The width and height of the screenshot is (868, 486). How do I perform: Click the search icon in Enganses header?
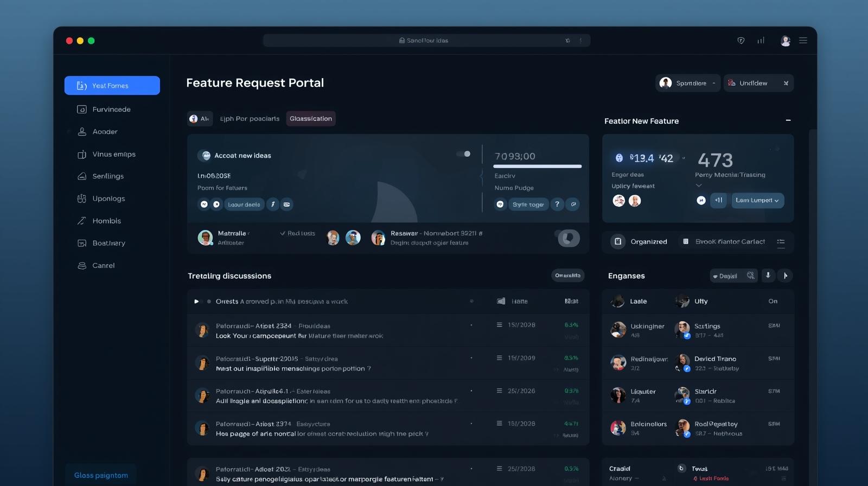(x=750, y=276)
